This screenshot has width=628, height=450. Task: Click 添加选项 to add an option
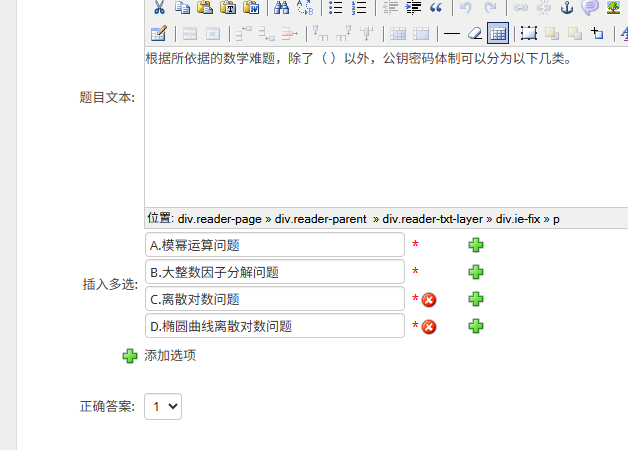169,355
